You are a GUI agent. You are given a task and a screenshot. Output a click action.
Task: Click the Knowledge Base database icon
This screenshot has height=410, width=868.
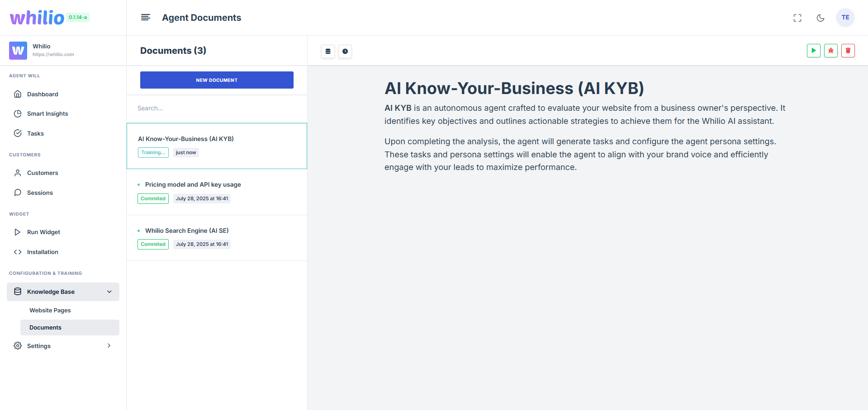[x=18, y=292]
